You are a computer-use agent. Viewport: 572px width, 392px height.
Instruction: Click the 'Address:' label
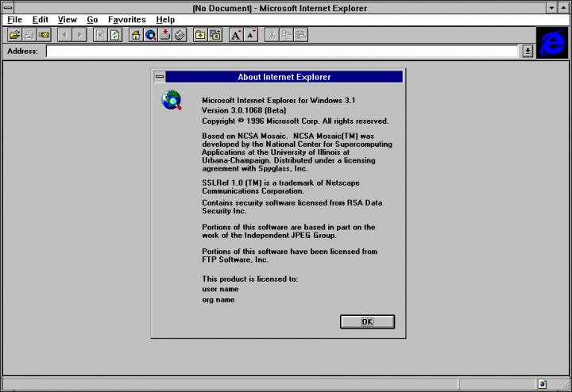click(x=22, y=51)
